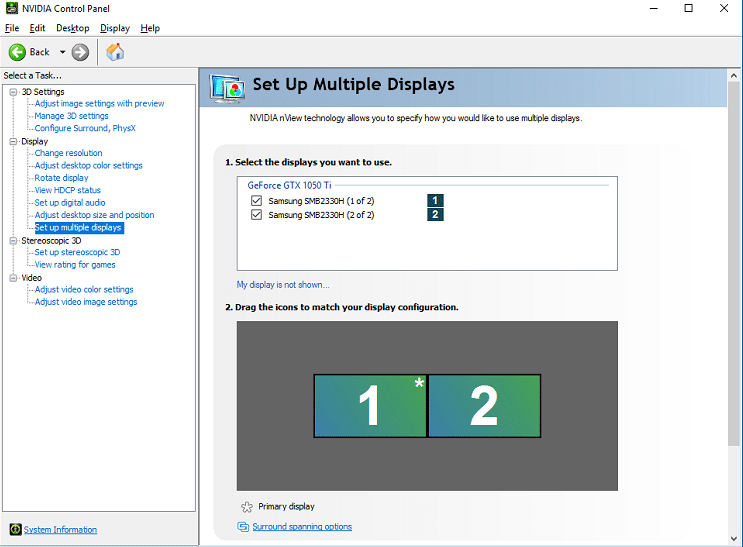Open System Information link
The height and width of the screenshot is (547, 743).
[x=60, y=530]
